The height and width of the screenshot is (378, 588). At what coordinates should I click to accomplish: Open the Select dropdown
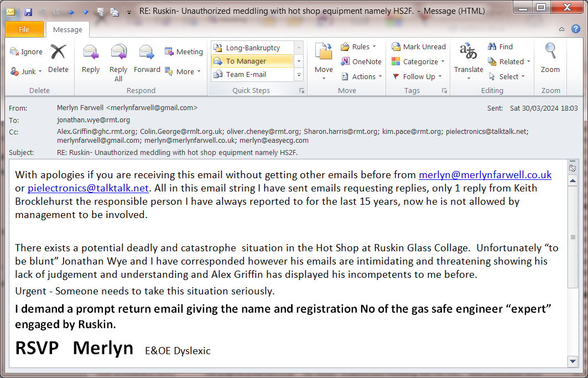point(507,76)
